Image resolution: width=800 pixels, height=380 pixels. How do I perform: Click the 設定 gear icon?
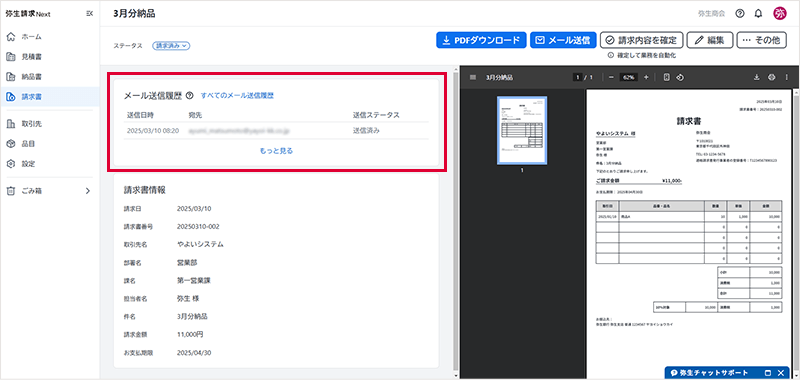pyautogui.click(x=10, y=164)
